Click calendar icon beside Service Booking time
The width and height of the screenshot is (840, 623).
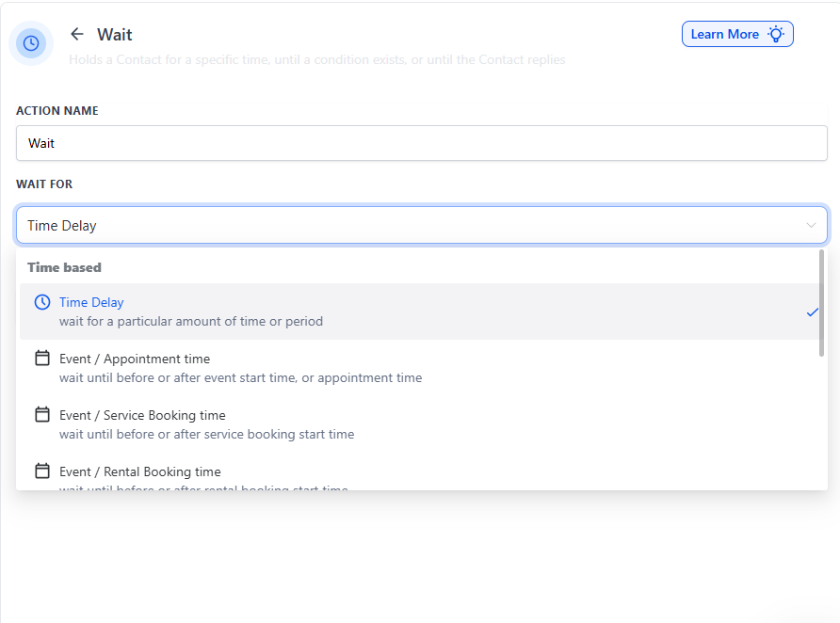pyautogui.click(x=42, y=415)
